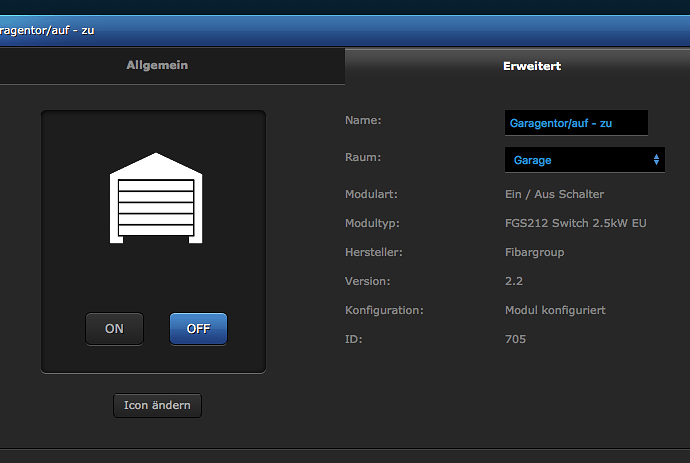
Task: Select the text Ein / Aus Schalter
Action: pos(554,194)
